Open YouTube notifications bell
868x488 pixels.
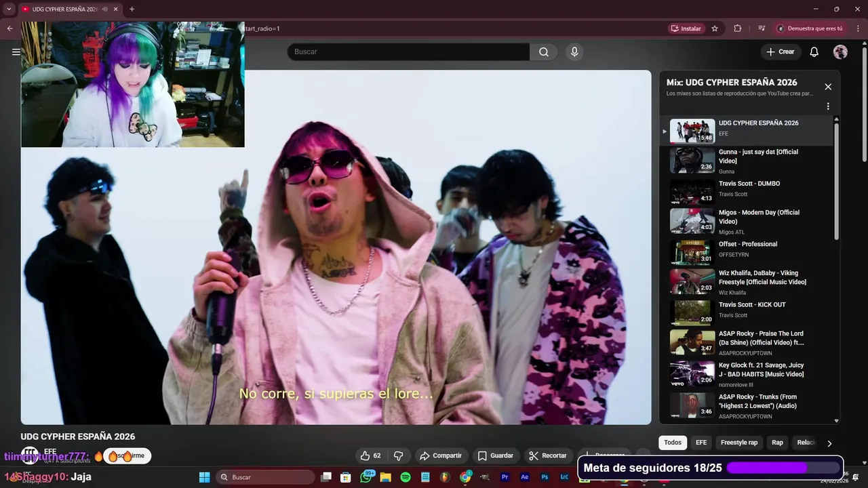(814, 52)
